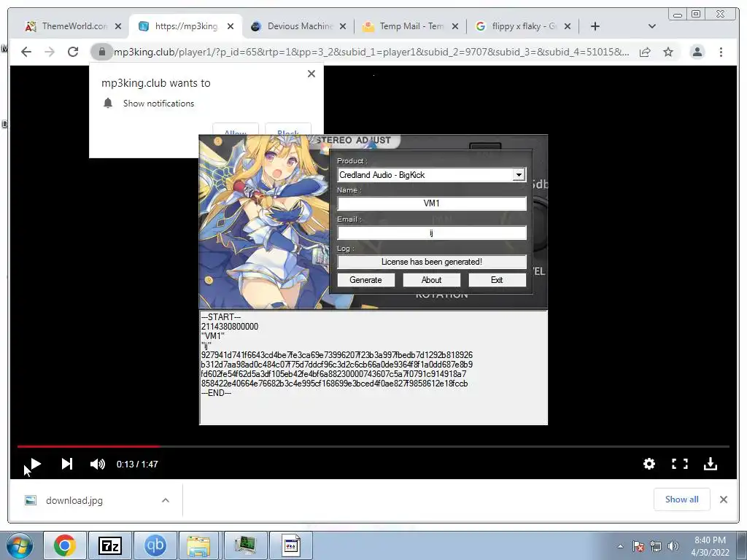Open volume speaker tray icon
Viewport: 747px width, 560px height.
coord(673,547)
